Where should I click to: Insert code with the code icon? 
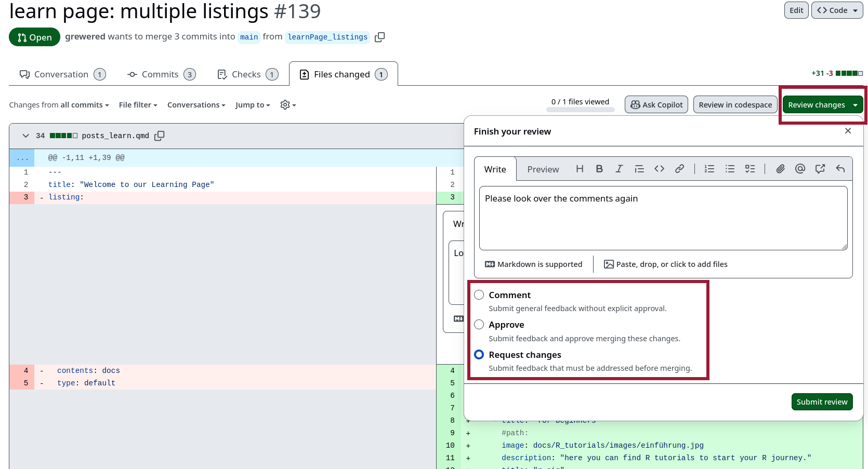coord(659,169)
